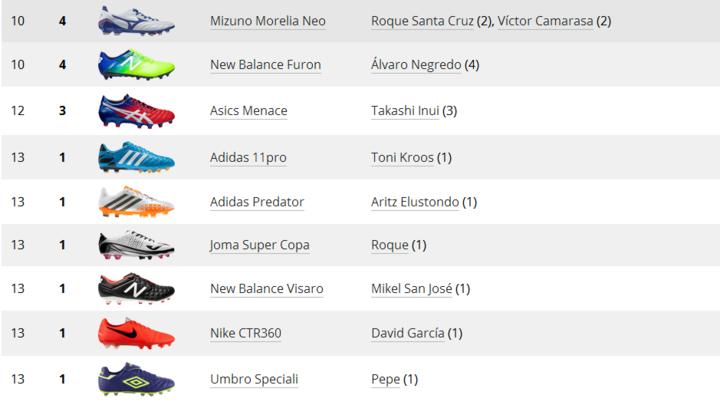Open Víctor Camarasa player link
The image size is (720, 405).
(x=545, y=21)
